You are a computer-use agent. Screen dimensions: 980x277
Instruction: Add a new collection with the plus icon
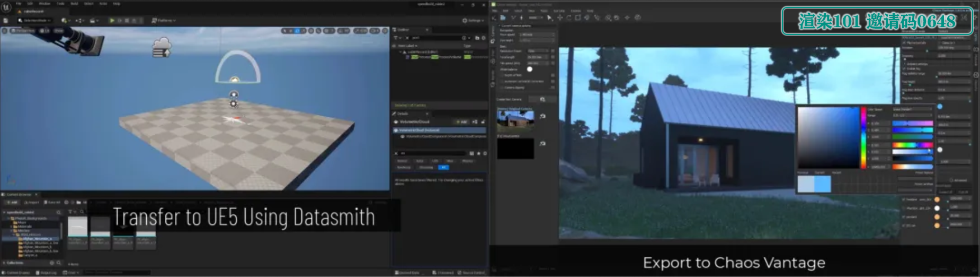tap(52, 263)
